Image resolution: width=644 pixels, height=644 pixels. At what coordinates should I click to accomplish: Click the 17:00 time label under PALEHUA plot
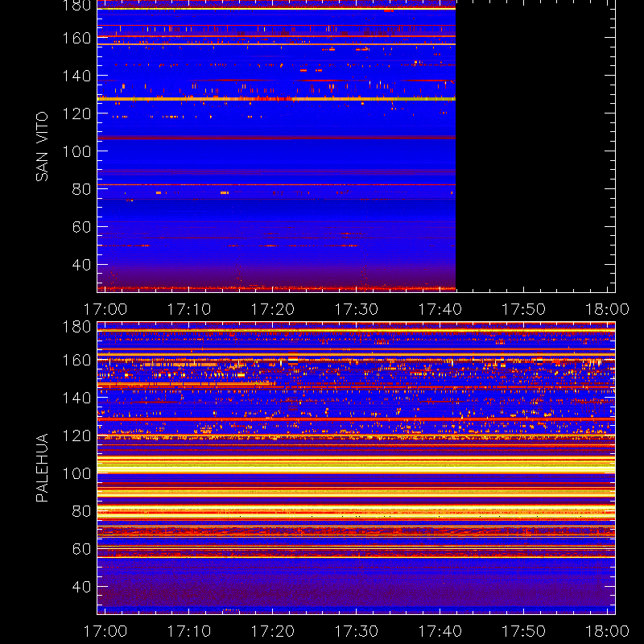[x=105, y=631]
